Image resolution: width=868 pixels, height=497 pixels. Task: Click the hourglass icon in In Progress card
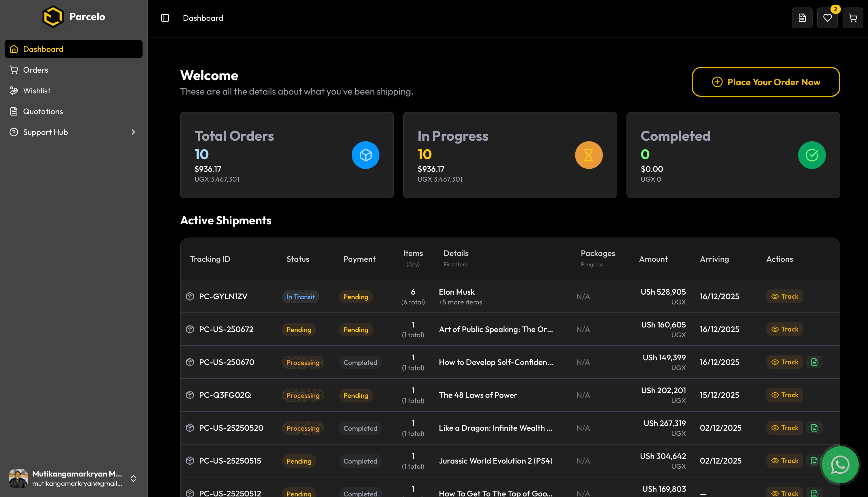coord(588,155)
